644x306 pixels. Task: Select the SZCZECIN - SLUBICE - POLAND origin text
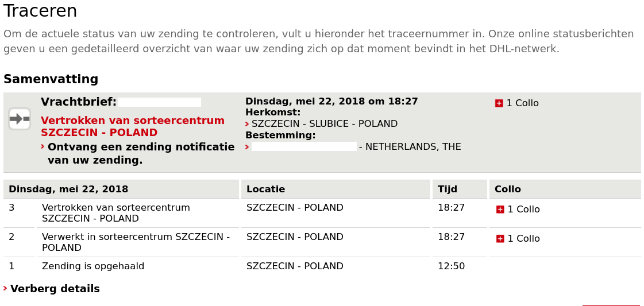(324, 124)
